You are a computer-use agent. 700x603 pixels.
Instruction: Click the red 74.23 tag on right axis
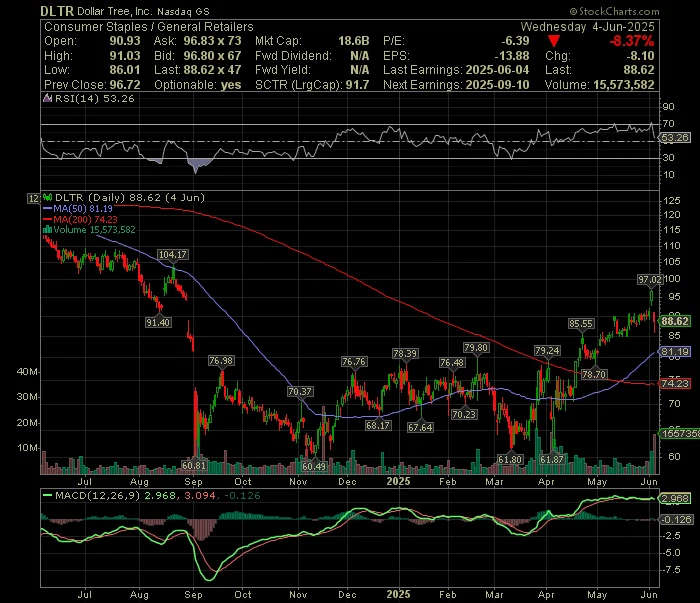pyautogui.click(x=675, y=383)
